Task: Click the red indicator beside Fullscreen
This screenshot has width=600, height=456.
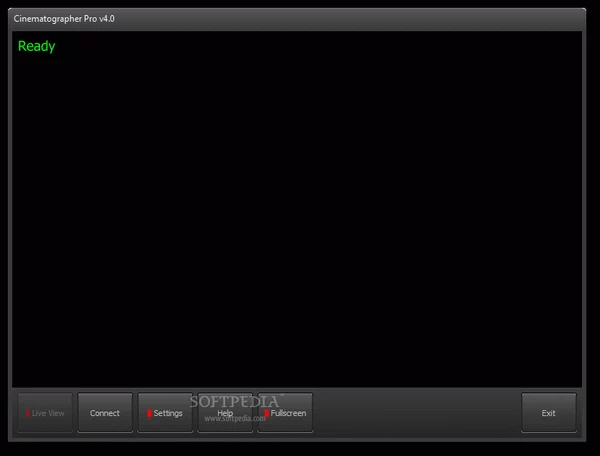Action: pyautogui.click(x=267, y=413)
